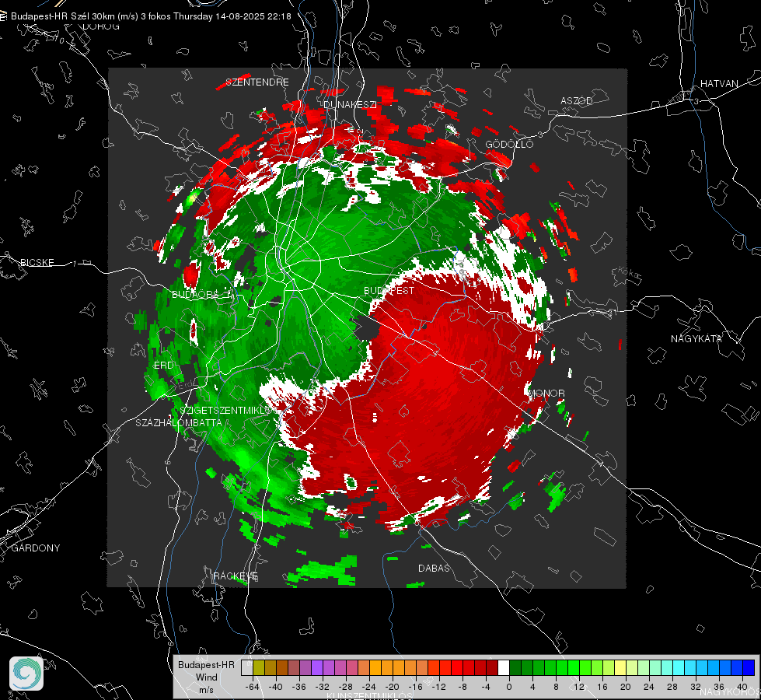
Task: Click the MONOR town label
Action: [x=546, y=393]
